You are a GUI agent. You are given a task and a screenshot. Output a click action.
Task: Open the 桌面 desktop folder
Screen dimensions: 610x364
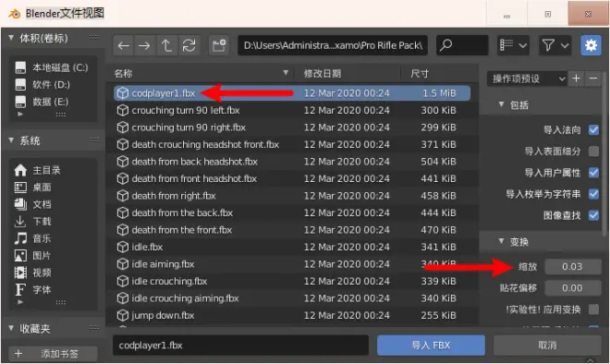tap(53, 188)
